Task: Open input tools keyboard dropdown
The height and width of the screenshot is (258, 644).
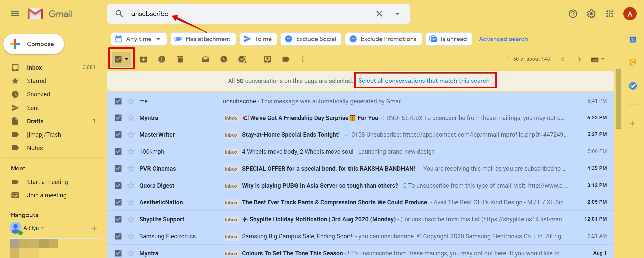Action: [597, 59]
